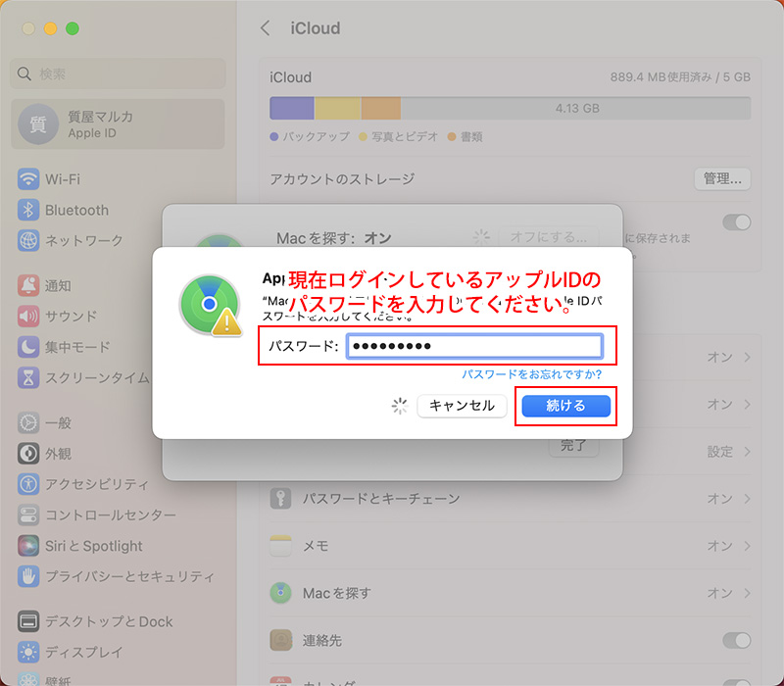Click the iCloud storage usage bar

pos(510,108)
